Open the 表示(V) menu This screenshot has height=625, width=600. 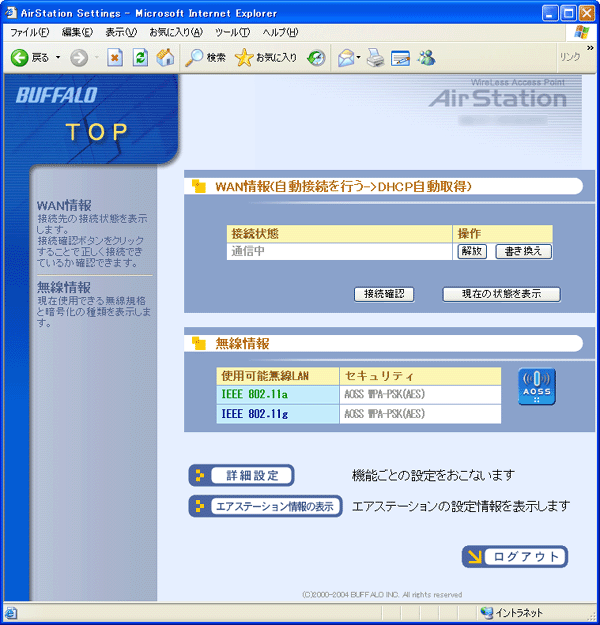[121, 32]
